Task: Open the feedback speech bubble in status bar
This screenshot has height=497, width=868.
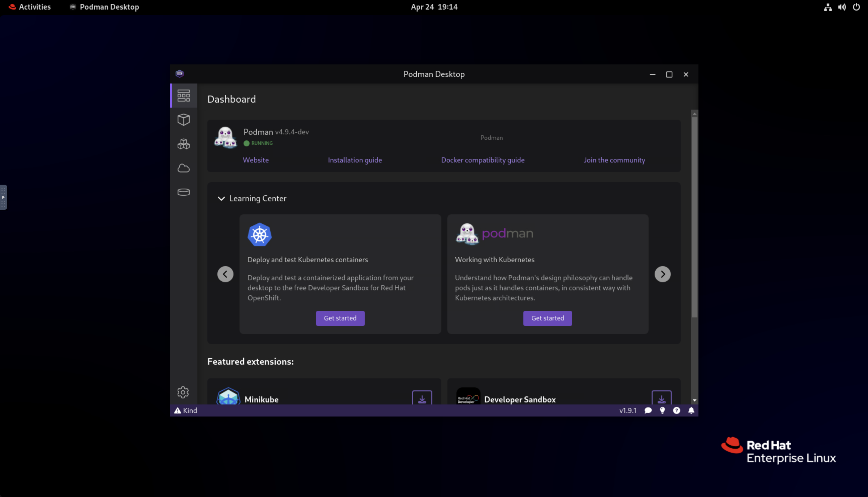Action: click(648, 411)
